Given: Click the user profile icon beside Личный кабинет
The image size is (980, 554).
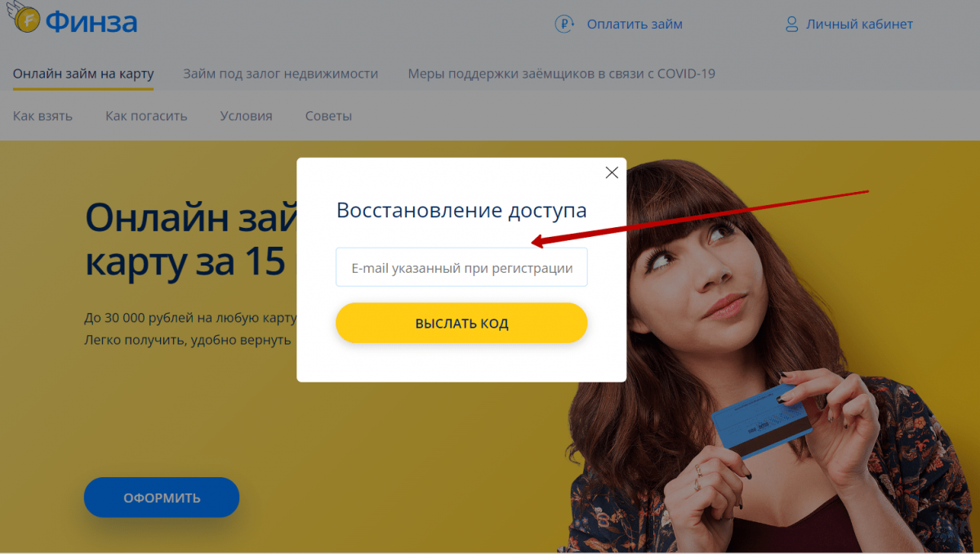Looking at the screenshot, I should pyautogui.click(x=791, y=25).
